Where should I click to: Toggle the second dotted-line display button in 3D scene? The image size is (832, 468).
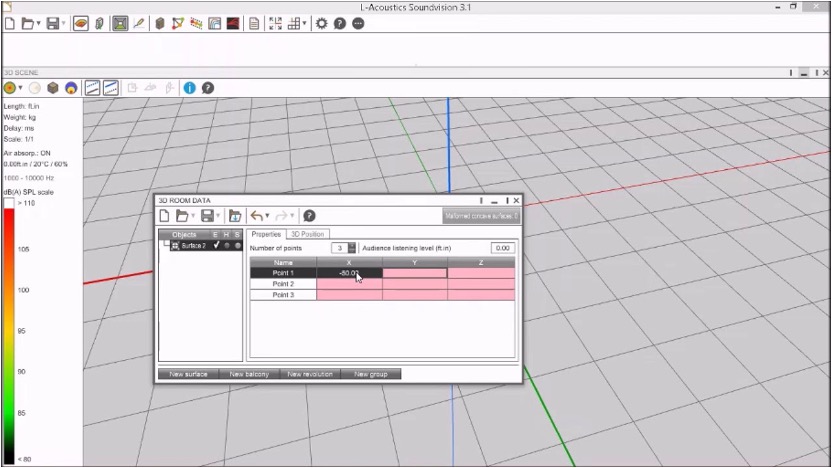pos(111,88)
